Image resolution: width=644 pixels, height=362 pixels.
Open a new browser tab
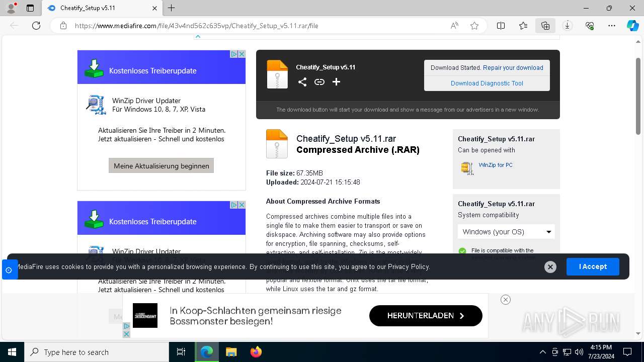tap(172, 8)
